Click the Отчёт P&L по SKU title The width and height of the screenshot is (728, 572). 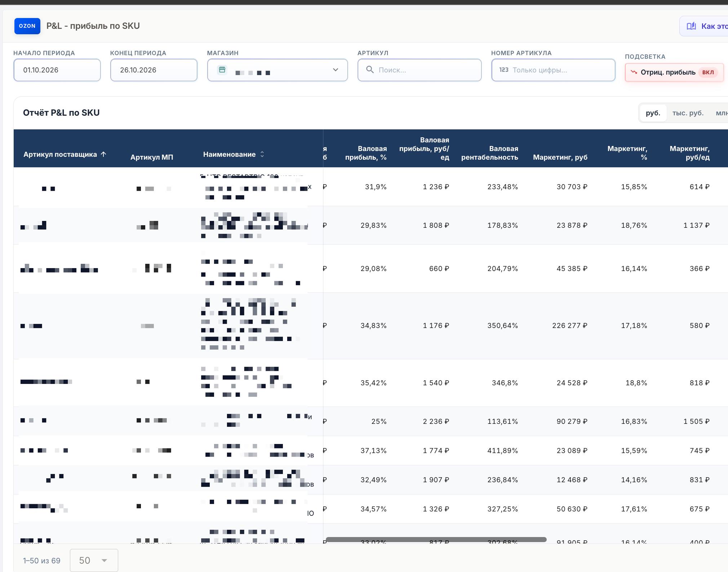pyautogui.click(x=61, y=113)
